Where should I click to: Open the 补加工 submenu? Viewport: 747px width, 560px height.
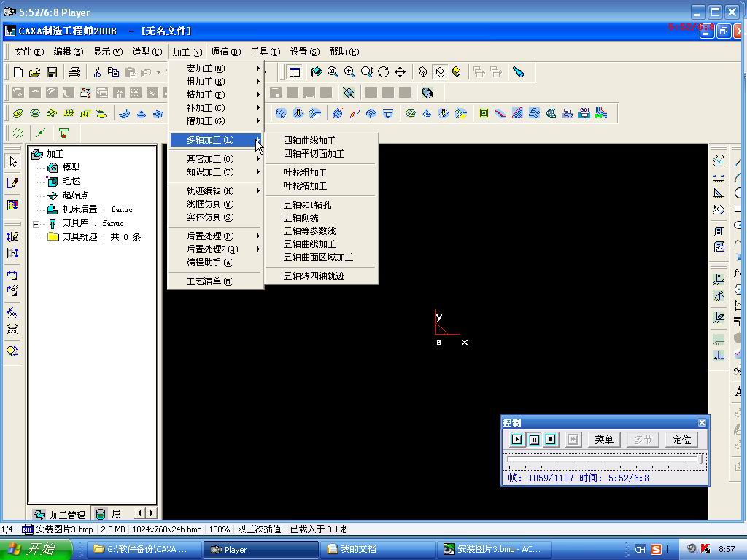(216, 108)
